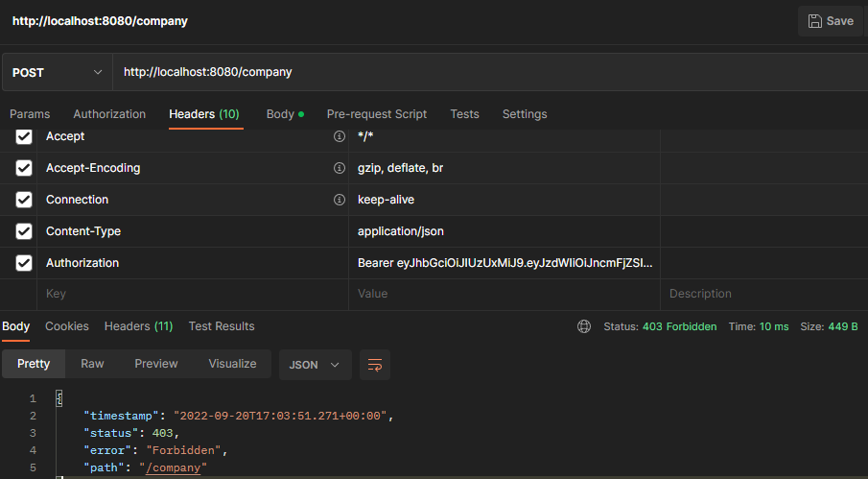Click the Accept header key cell
Viewport: 868px width, 479px height.
click(x=193, y=136)
